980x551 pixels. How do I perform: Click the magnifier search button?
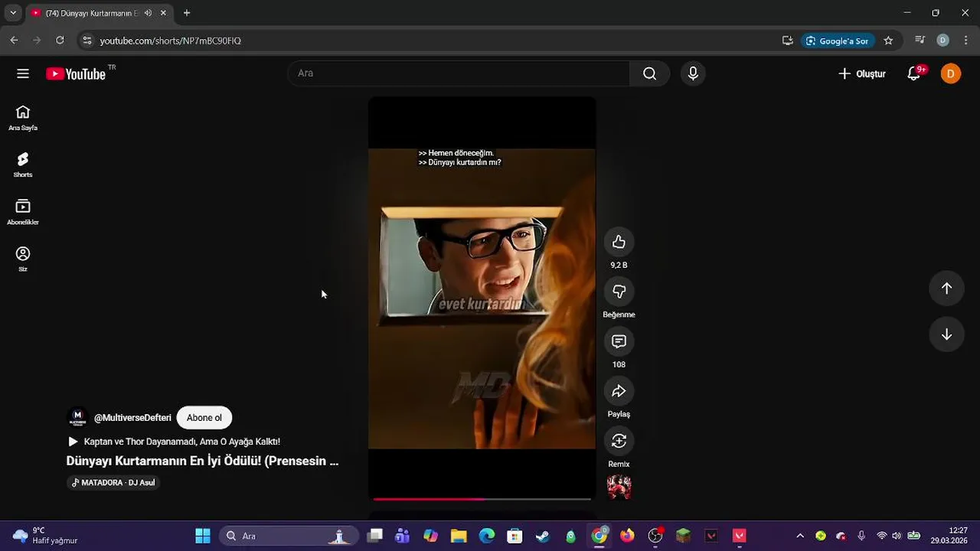[x=649, y=73]
